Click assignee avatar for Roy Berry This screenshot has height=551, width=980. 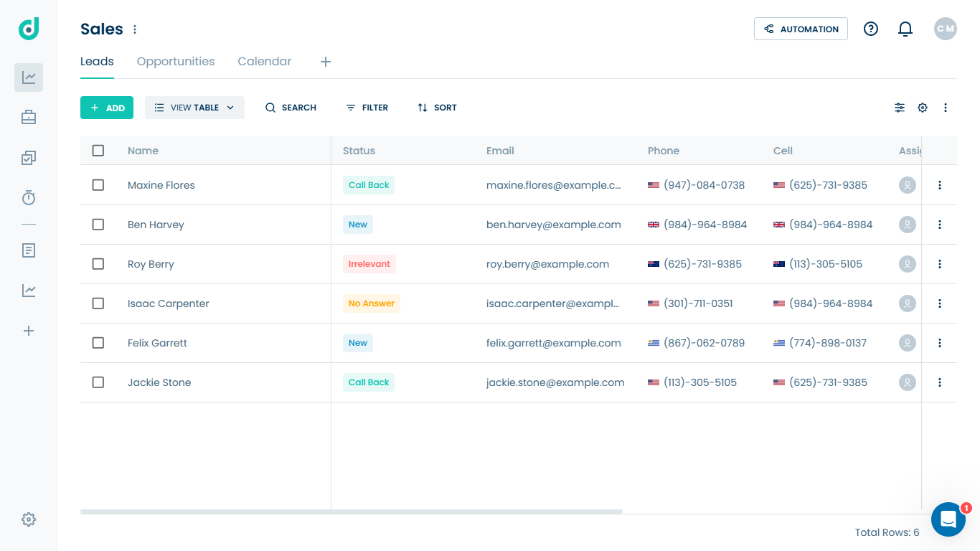[908, 264]
